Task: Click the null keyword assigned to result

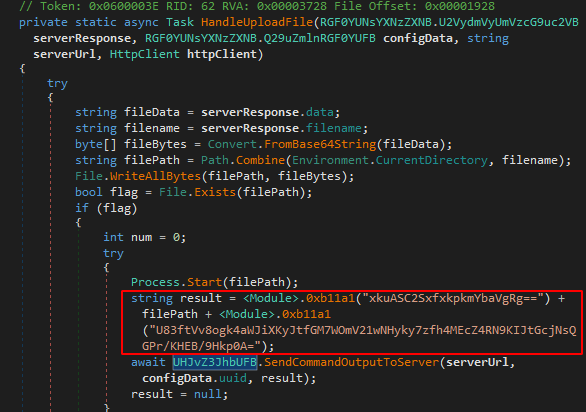Action: pos(208,394)
